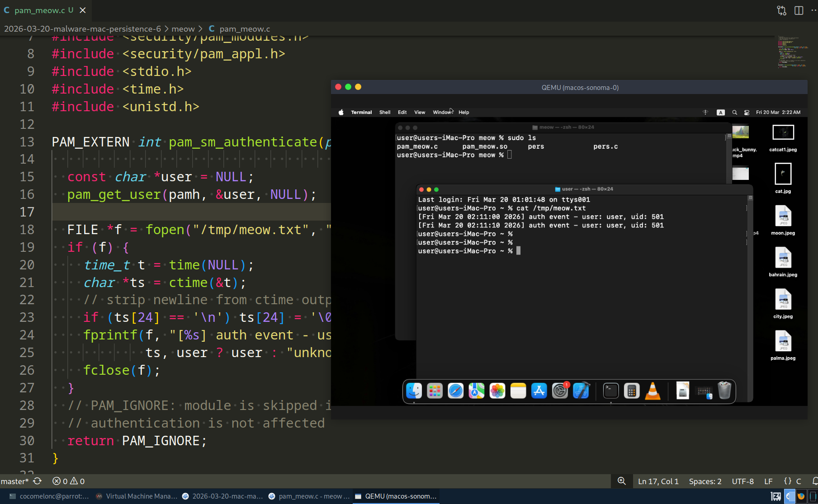This screenshot has width=818, height=504.
Task: Click the Ln 17, Col 1 position indicator
Action: (x=658, y=481)
